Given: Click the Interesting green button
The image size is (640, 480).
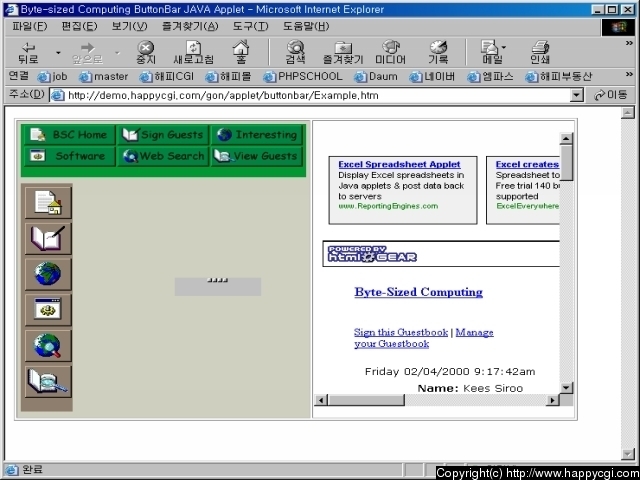Looking at the screenshot, I should pyautogui.click(x=257, y=135).
